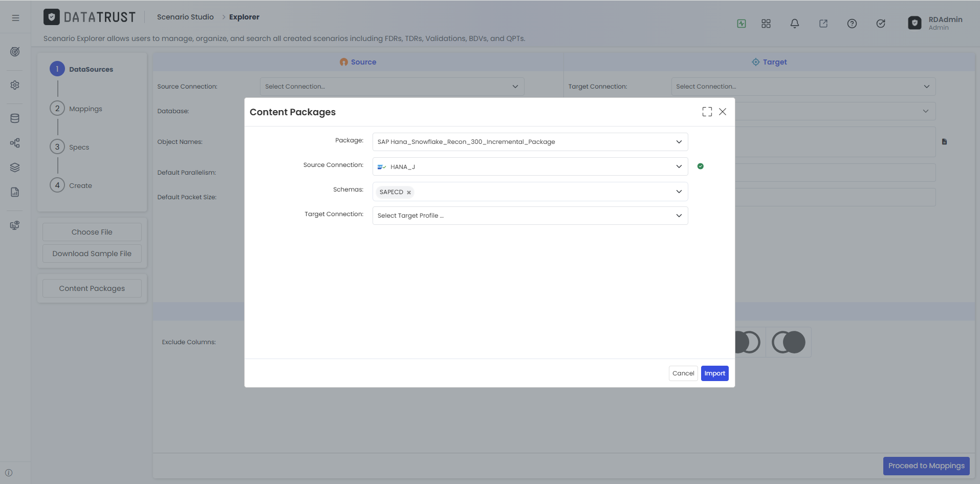This screenshot has width=980, height=484.
Task: Open the workflow nodes icon in the left sidebar
Action: point(15,143)
